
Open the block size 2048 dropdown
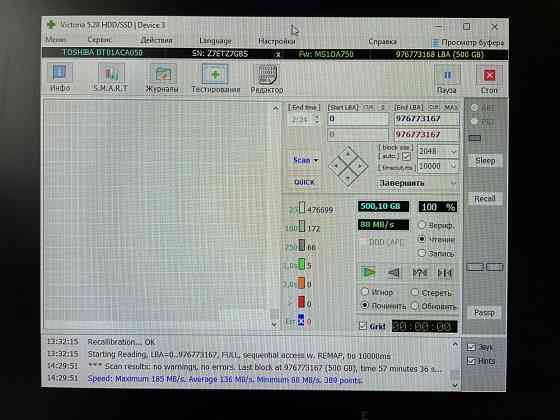pos(438,151)
